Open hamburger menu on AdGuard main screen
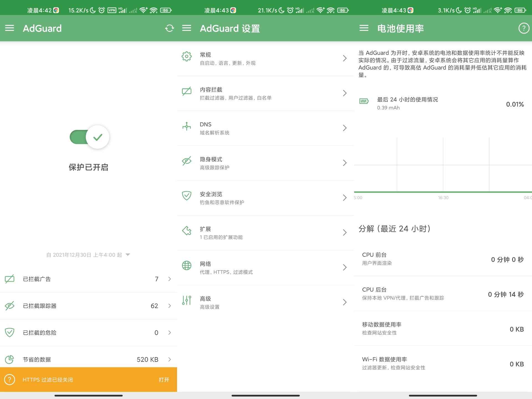The width and height of the screenshot is (532, 399). point(9,28)
